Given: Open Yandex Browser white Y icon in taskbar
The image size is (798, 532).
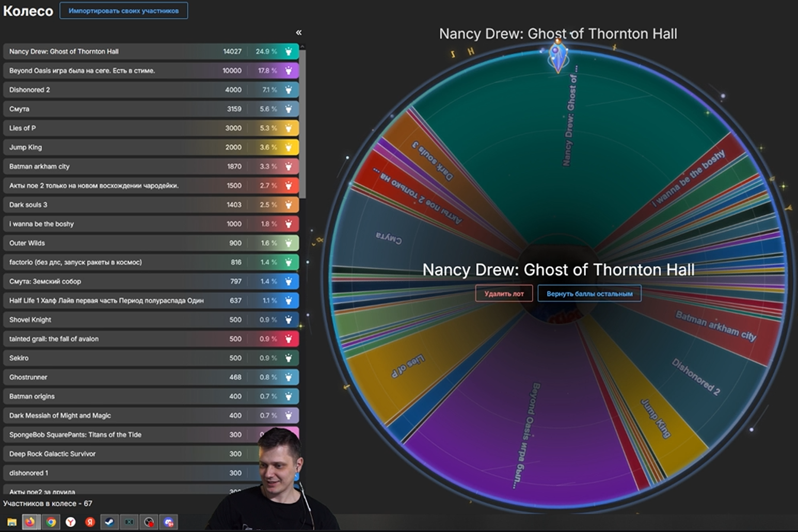Looking at the screenshot, I should coord(70,522).
